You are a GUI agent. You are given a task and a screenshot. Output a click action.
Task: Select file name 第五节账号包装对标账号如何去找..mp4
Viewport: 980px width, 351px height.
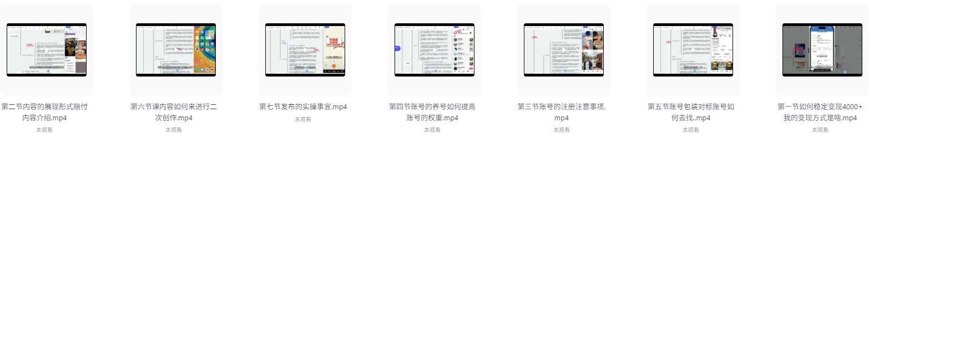point(691,112)
